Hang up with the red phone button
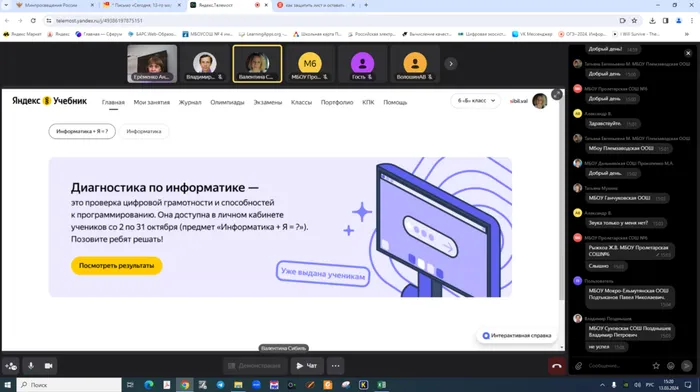Image resolution: width=700 pixels, height=392 pixels. pos(556,366)
